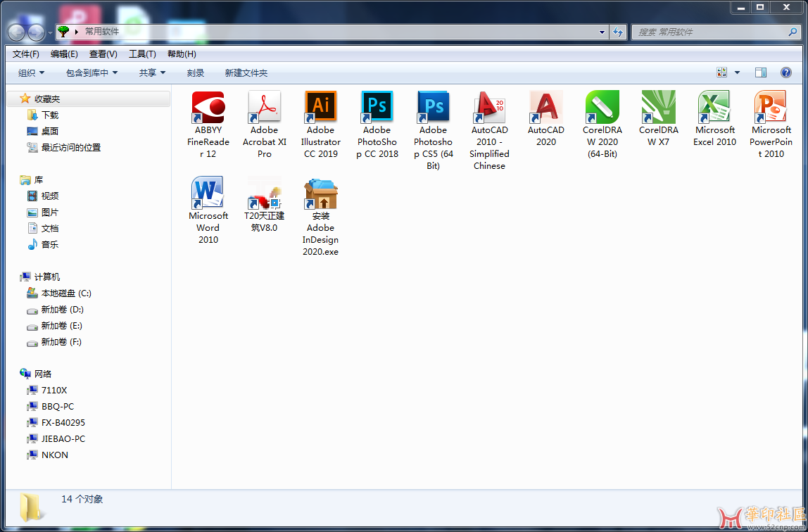Click the 刻录 toolbar button

coord(196,72)
